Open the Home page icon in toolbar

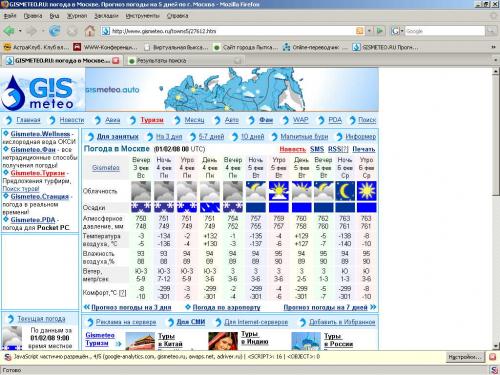89,31
